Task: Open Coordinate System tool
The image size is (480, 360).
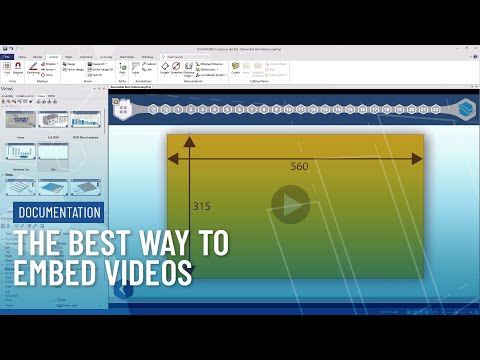Action: pos(211,75)
